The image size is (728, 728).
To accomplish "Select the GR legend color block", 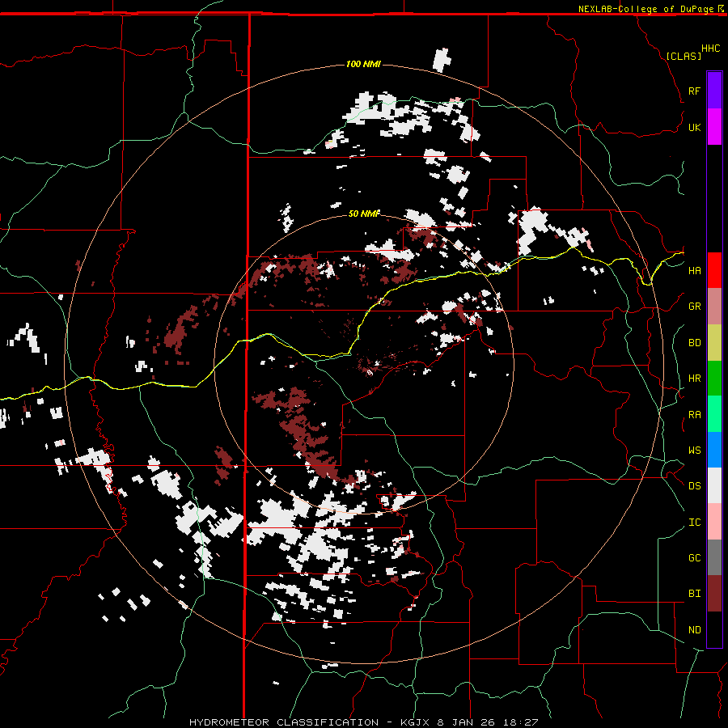I will coord(714,307).
